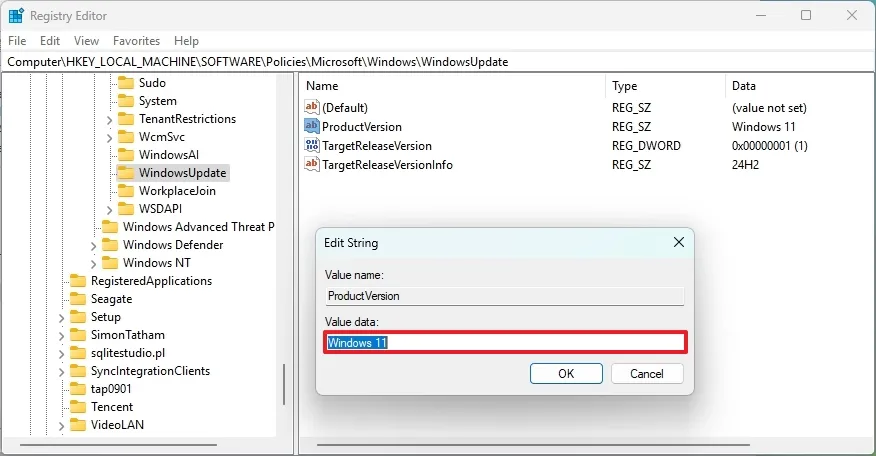
Task: Expand the Windows Defender key
Action: (93, 246)
